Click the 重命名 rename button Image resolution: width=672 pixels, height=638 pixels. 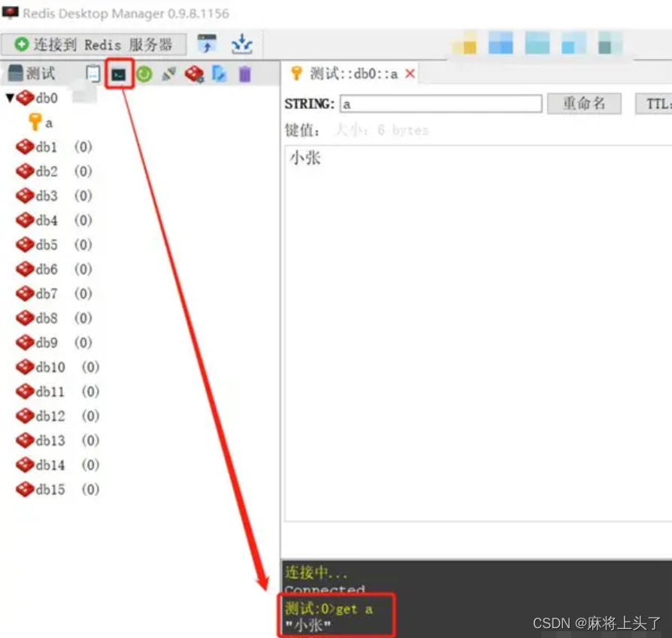click(584, 103)
